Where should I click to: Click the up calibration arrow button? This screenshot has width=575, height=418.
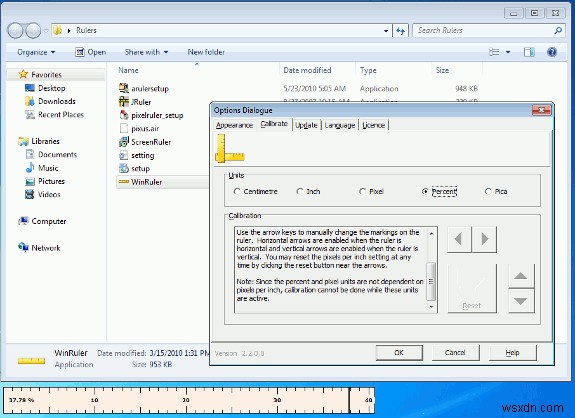[521, 276]
